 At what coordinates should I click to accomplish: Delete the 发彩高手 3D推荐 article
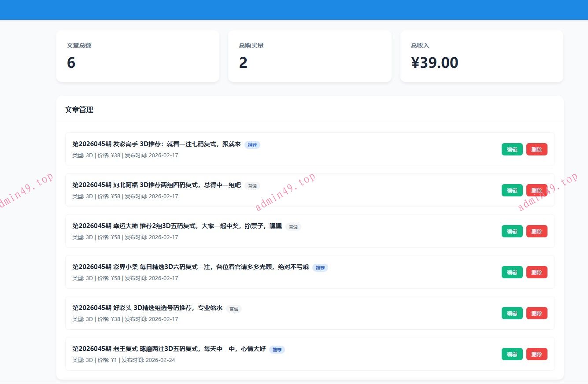[x=536, y=149]
